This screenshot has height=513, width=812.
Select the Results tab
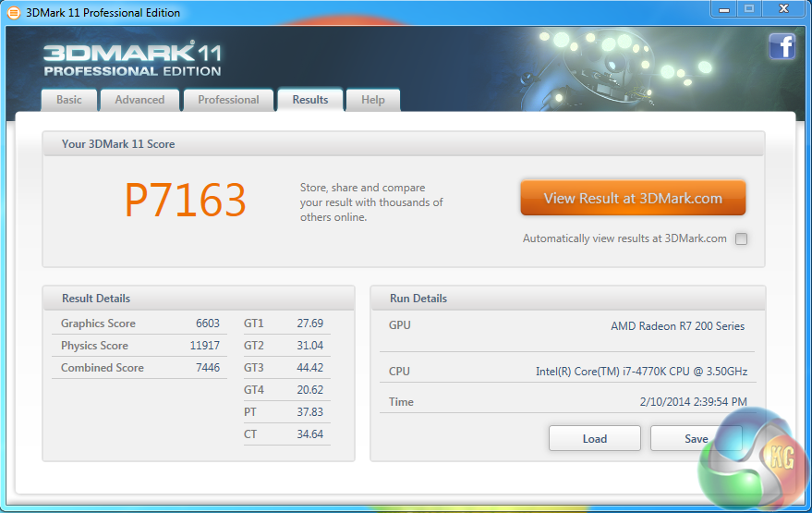(x=309, y=100)
